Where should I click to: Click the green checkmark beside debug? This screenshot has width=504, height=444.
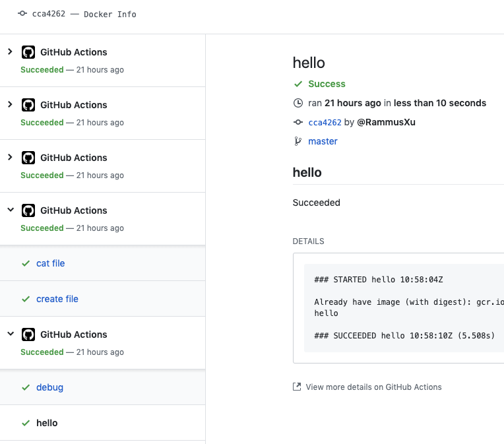coord(26,387)
